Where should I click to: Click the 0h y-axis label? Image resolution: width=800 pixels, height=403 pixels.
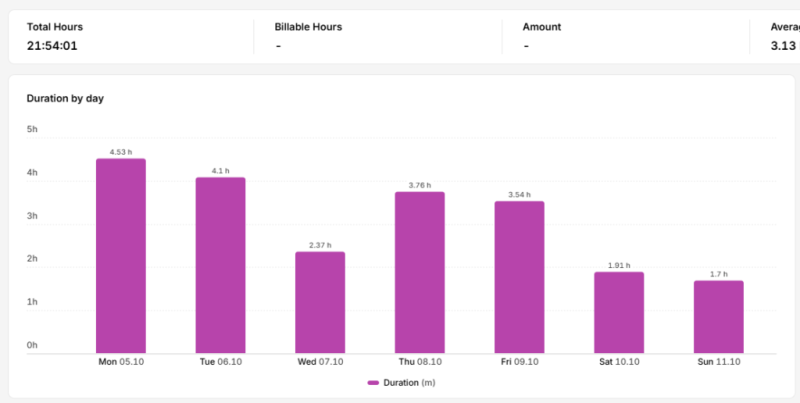pos(32,345)
